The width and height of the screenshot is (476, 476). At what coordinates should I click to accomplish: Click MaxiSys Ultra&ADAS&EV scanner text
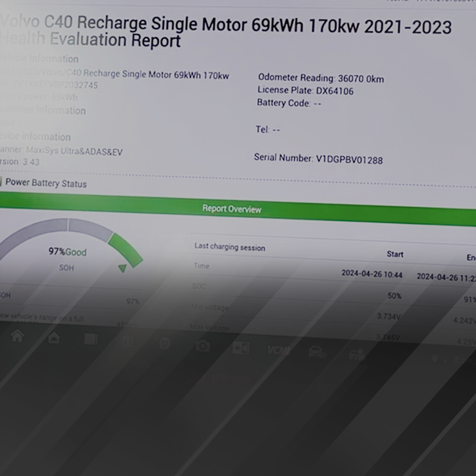(74, 151)
